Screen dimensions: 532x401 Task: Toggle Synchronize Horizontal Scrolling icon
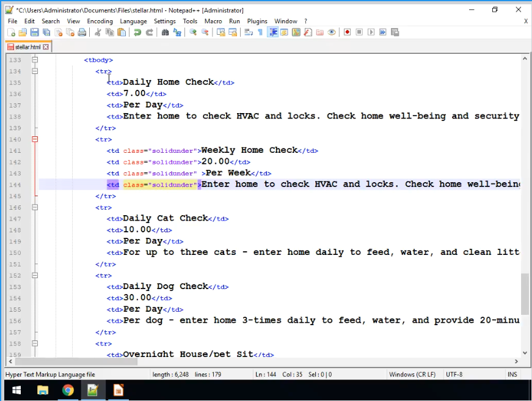(233, 32)
